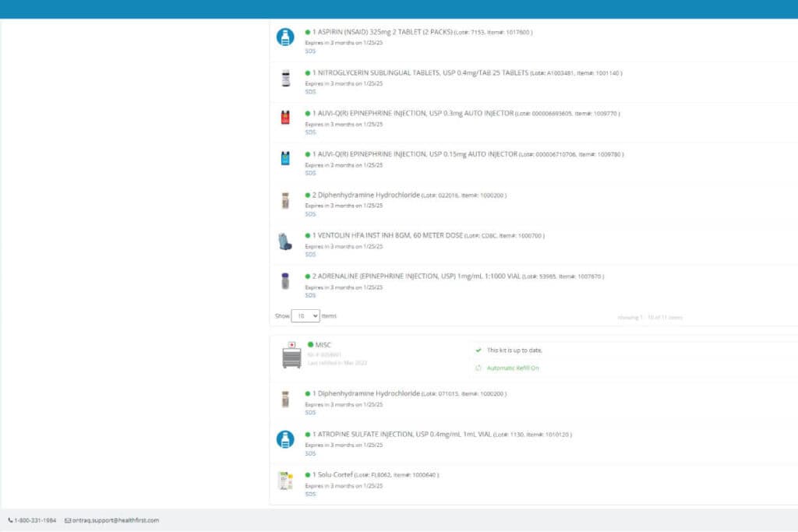This screenshot has width=798, height=532.
Task: Select the '2 Diphenhydramine Hydrochloride' item title
Action: [x=366, y=196]
